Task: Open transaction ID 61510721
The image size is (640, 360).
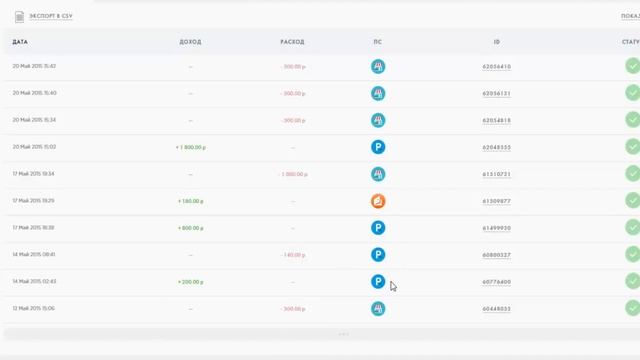Action: point(496,174)
